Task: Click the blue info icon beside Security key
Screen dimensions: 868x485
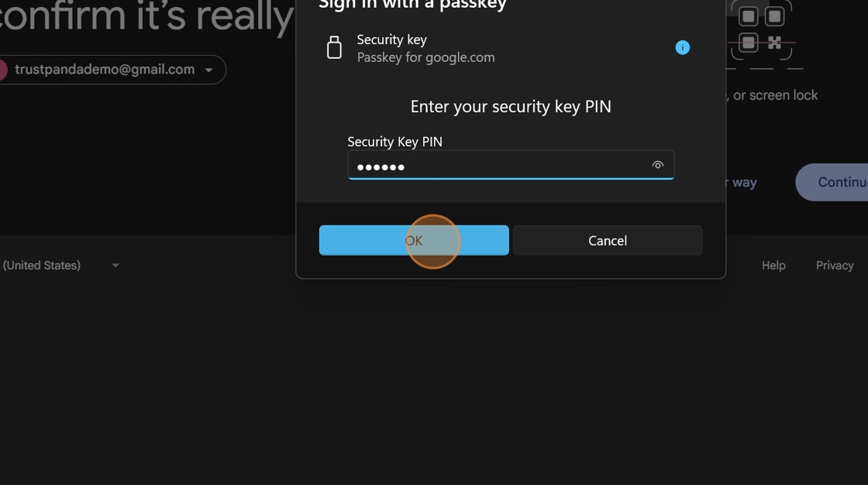Action: click(x=683, y=47)
